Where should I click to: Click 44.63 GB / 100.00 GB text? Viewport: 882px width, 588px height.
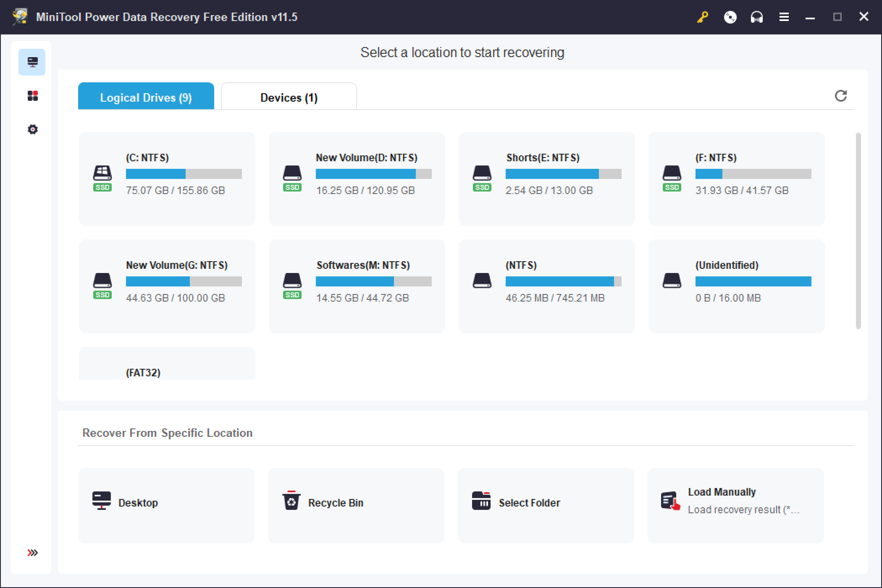[176, 298]
